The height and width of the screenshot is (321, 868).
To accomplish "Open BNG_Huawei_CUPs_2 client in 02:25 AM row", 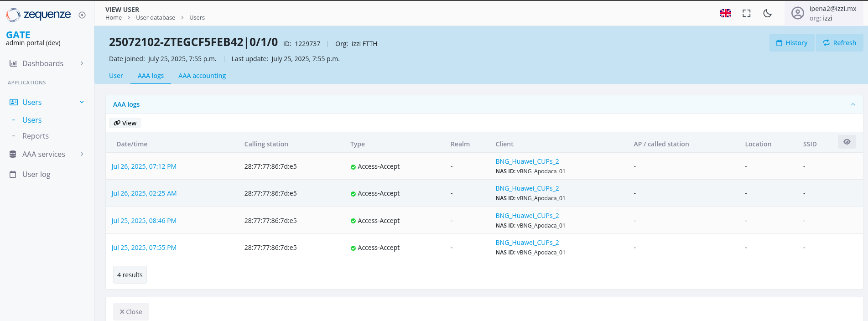I will tap(527, 188).
